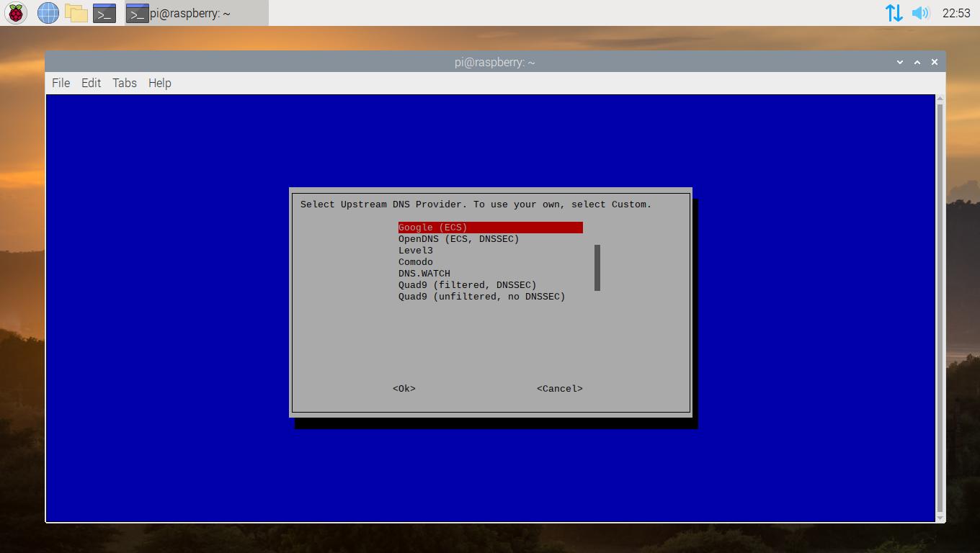The image size is (980, 553).
Task: Launch terminal from the taskbar launcher icon
Action: pos(104,13)
